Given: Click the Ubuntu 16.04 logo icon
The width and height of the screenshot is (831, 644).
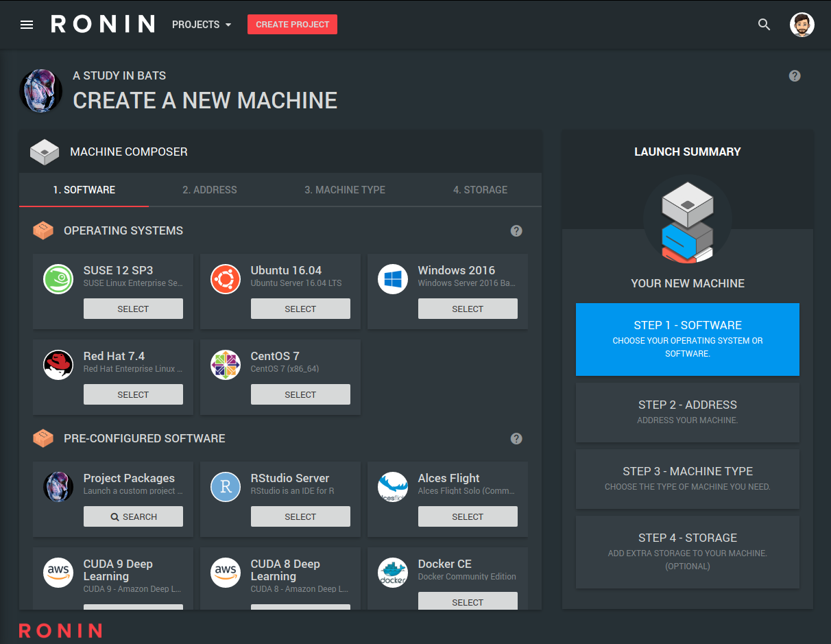Looking at the screenshot, I should [x=226, y=280].
